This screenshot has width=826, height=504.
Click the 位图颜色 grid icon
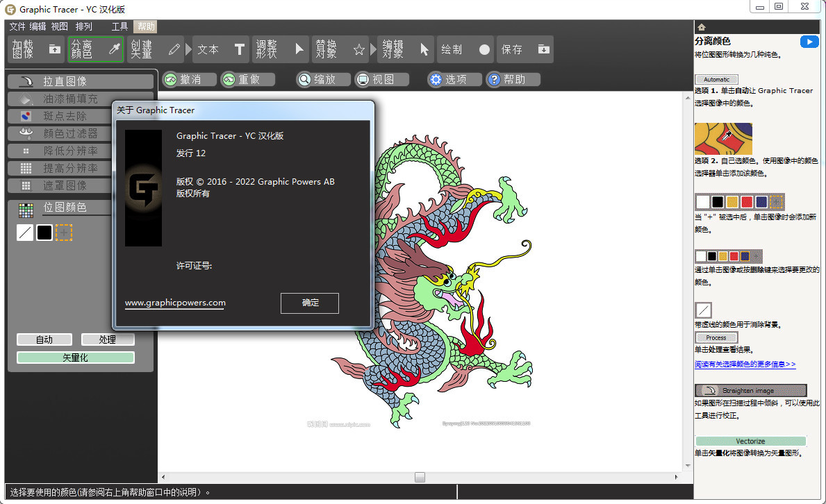click(x=26, y=210)
